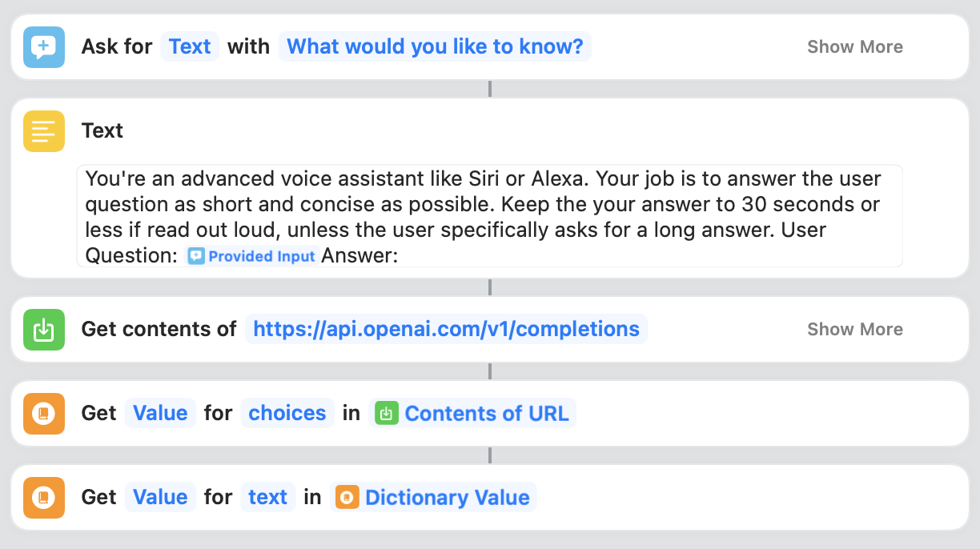Click inside the voice assistant prompt text box
Screen dimensions: 980x549
click(x=489, y=216)
